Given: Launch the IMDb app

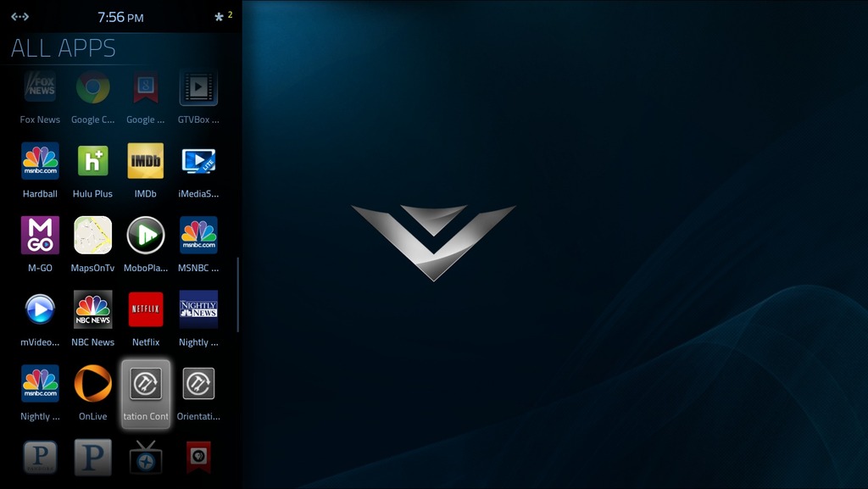Looking at the screenshot, I should pos(146,161).
